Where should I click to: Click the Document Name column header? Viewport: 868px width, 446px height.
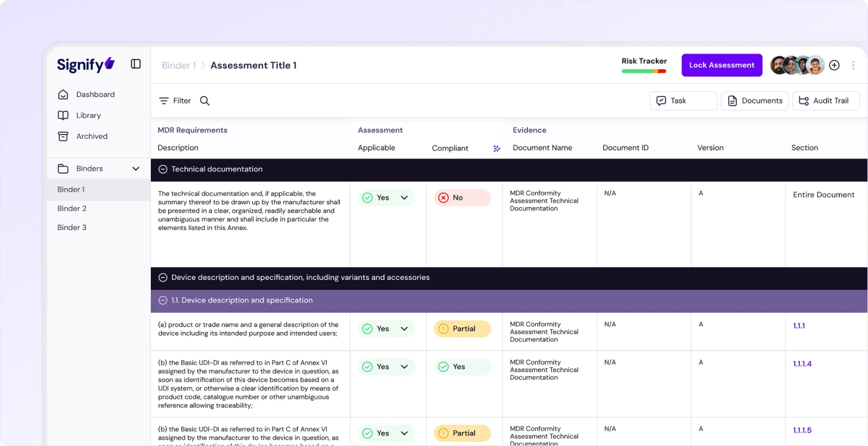pyautogui.click(x=542, y=148)
